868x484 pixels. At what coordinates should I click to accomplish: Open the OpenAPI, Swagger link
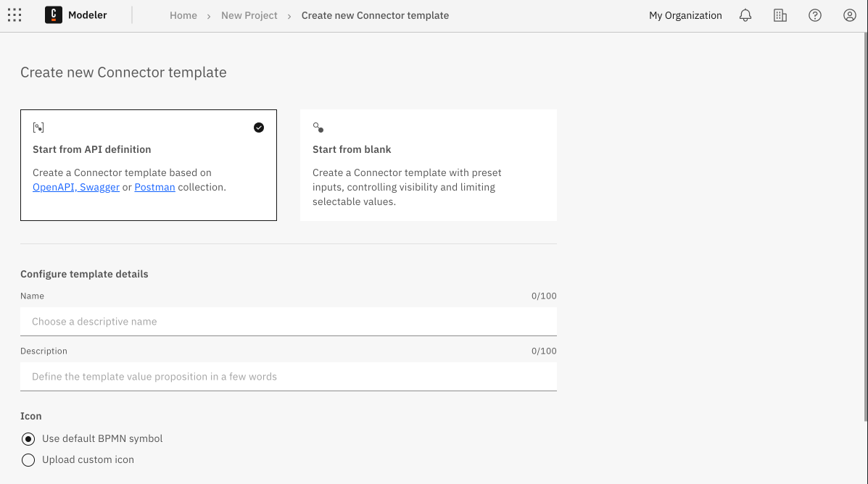coord(75,187)
